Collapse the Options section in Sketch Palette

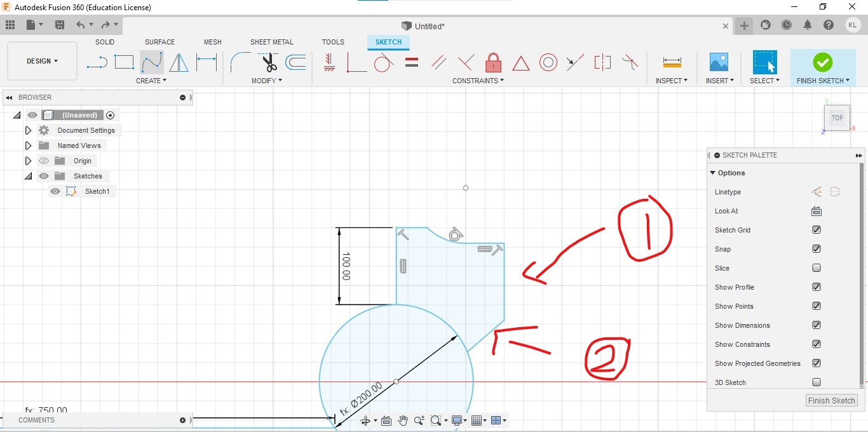click(713, 173)
